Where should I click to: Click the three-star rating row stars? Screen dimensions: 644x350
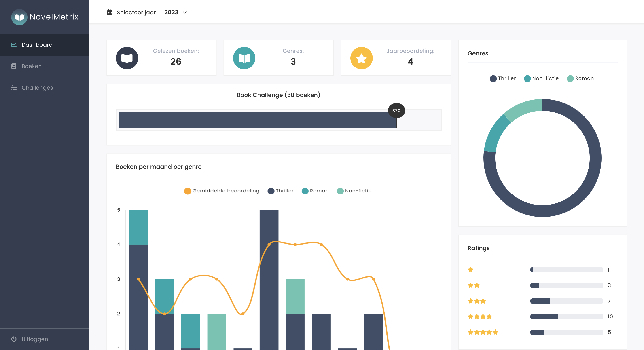(477, 301)
